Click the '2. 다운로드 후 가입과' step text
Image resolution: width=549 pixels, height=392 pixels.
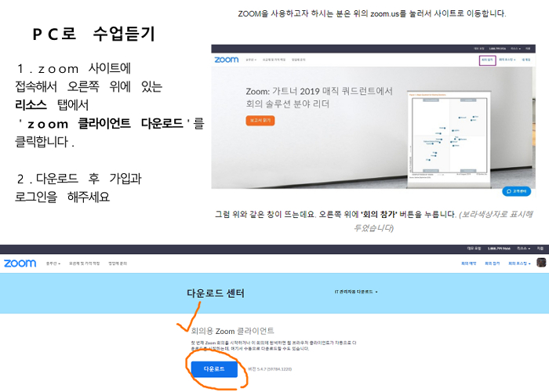[x=79, y=179]
